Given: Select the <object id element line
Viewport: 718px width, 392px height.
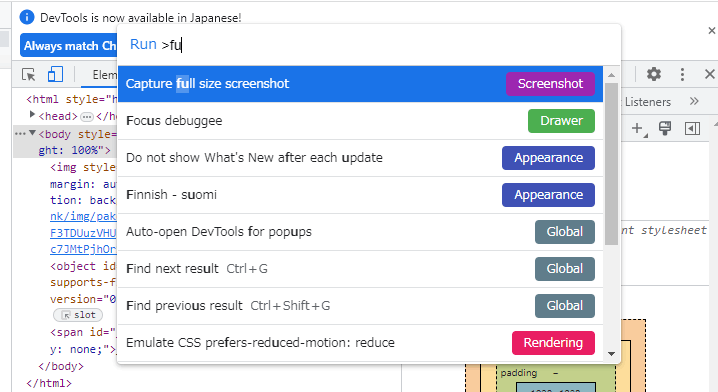Looking at the screenshot, I should coord(83,266).
